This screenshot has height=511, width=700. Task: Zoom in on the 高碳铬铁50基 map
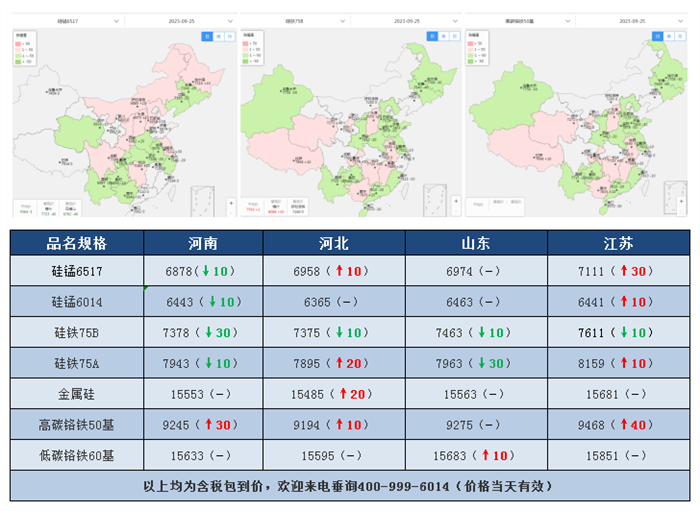682,201
